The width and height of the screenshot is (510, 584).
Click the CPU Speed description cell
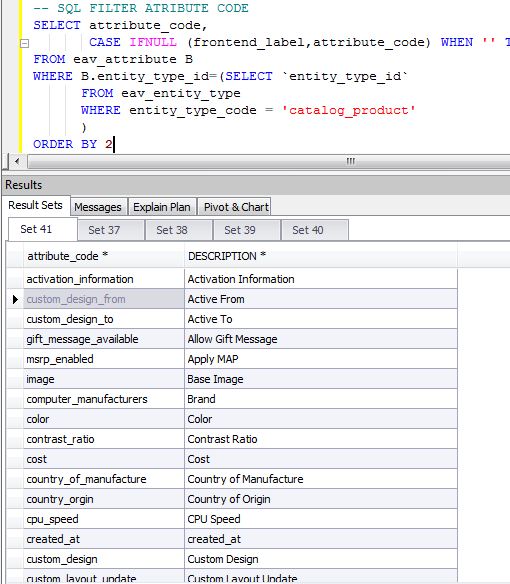click(x=321, y=519)
